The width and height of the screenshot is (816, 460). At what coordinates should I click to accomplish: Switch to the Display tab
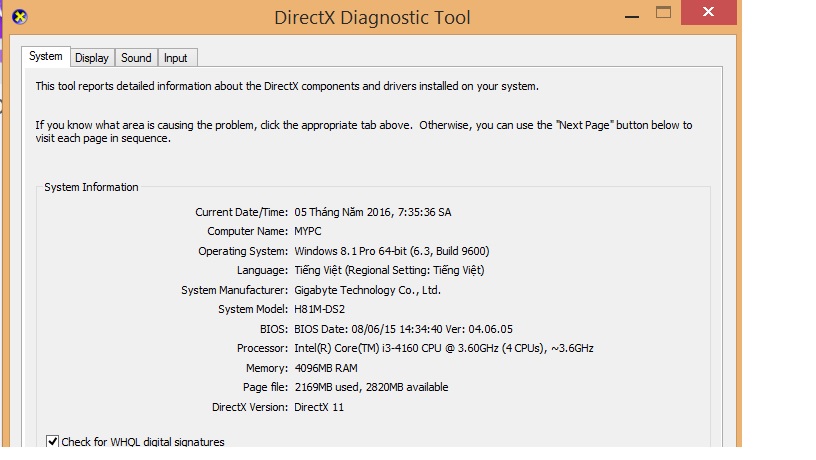pos(92,58)
